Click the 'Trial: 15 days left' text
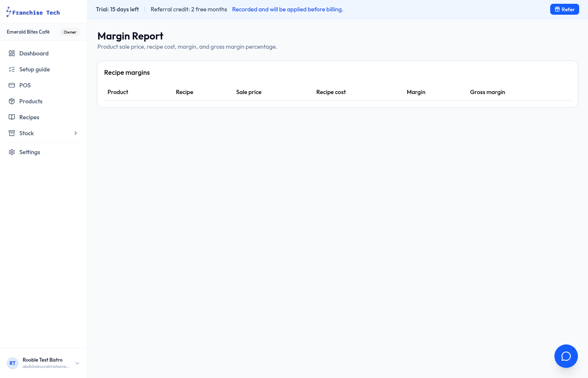This screenshot has width=588, height=378. pos(117,9)
